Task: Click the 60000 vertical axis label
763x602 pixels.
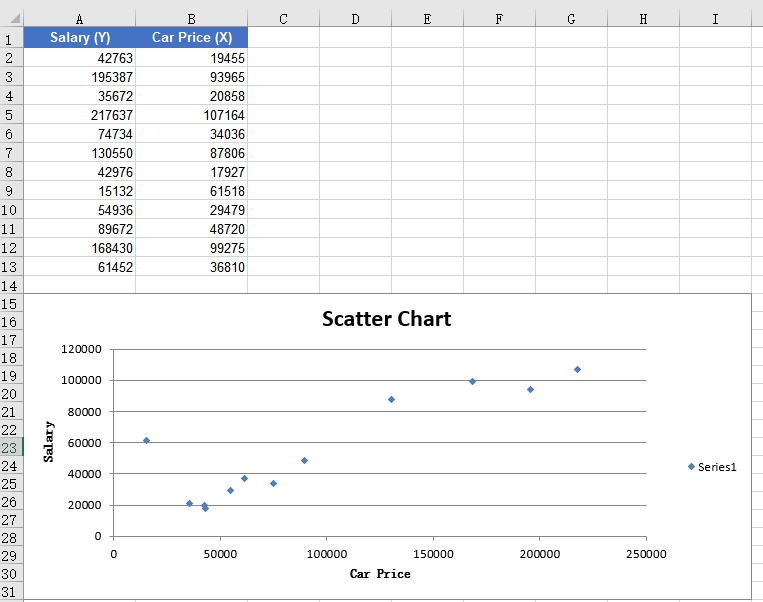Action: pyautogui.click(x=85, y=442)
